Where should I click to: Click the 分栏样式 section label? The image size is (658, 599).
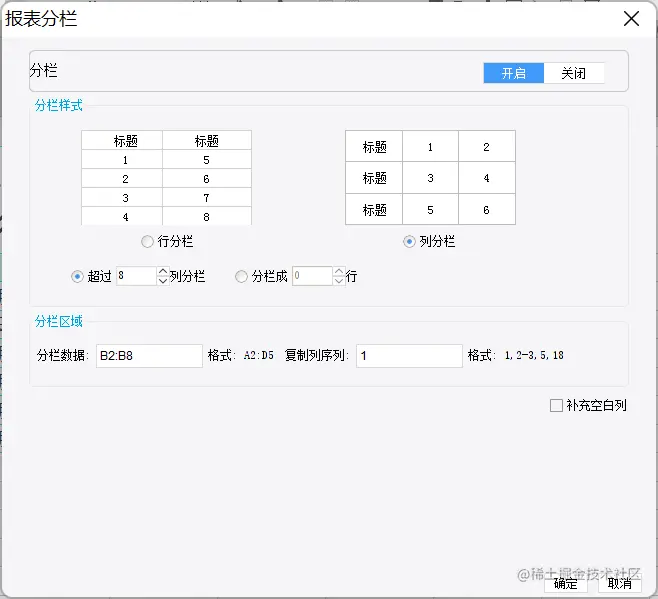point(59,105)
